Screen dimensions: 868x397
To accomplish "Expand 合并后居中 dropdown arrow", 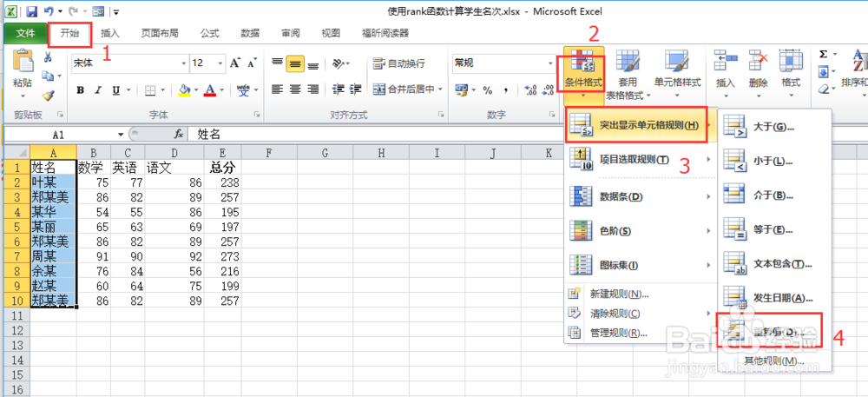I will coord(441,89).
